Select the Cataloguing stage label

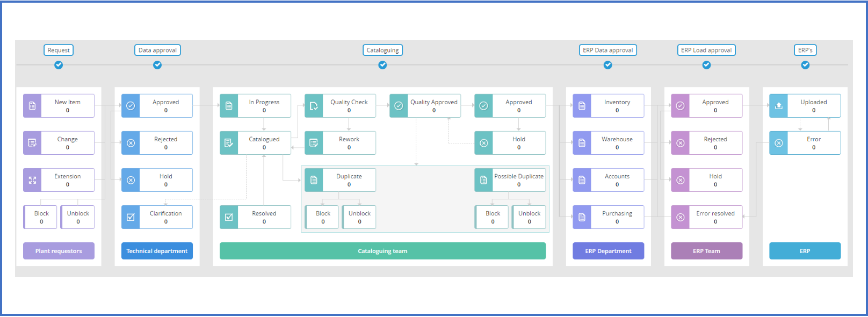click(382, 50)
